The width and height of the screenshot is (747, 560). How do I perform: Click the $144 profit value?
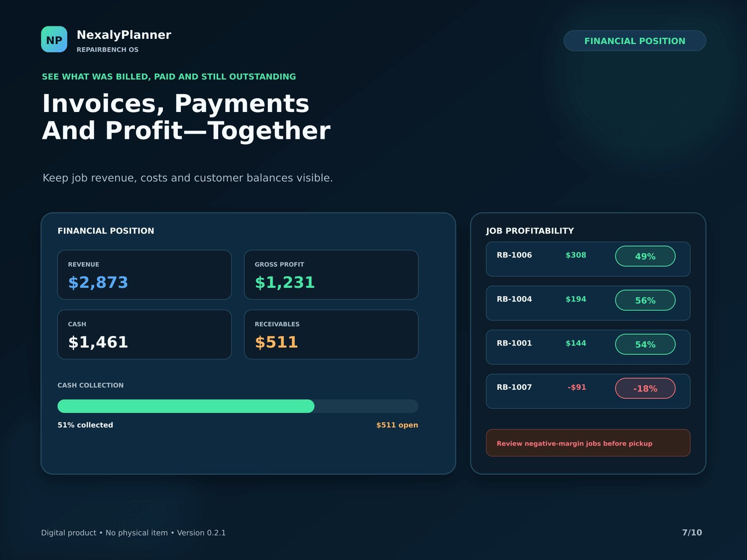[576, 343]
